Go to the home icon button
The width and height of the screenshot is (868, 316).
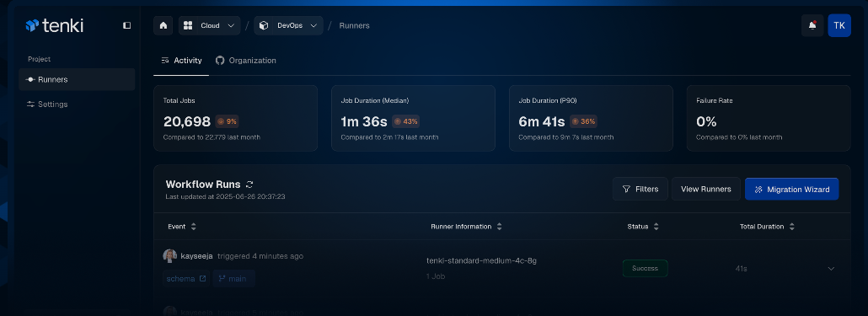point(163,25)
